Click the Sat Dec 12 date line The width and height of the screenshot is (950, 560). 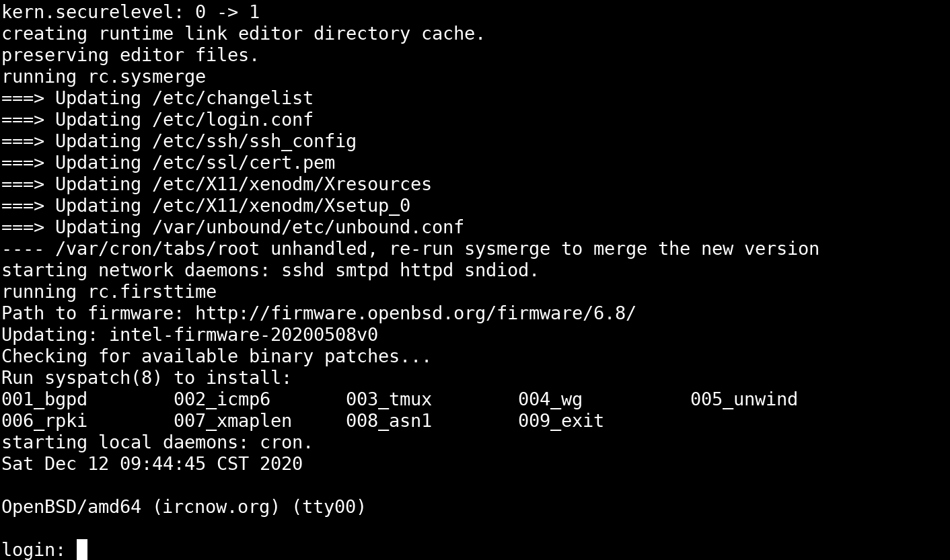152,464
